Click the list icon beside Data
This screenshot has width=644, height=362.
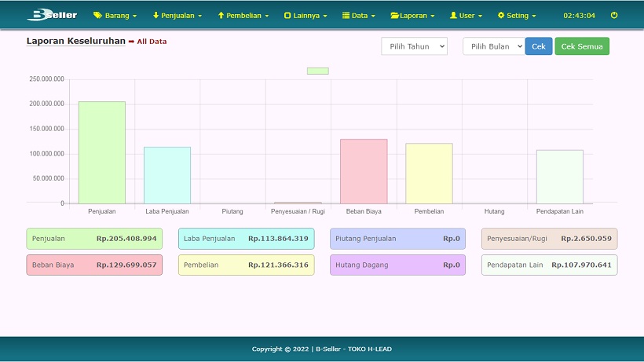point(346,15)
